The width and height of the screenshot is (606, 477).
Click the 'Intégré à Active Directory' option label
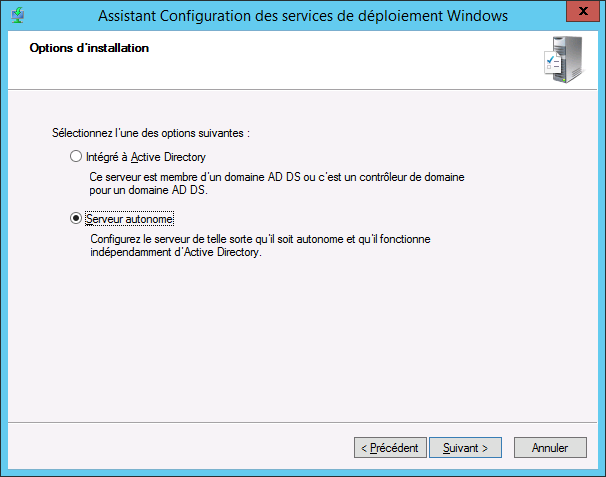click(146, 157)
